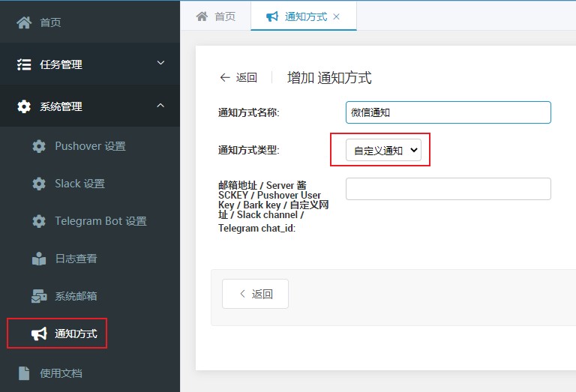Focus the empty address/key input field
This screenshot has width=576, height=392.
pos(448,189)
